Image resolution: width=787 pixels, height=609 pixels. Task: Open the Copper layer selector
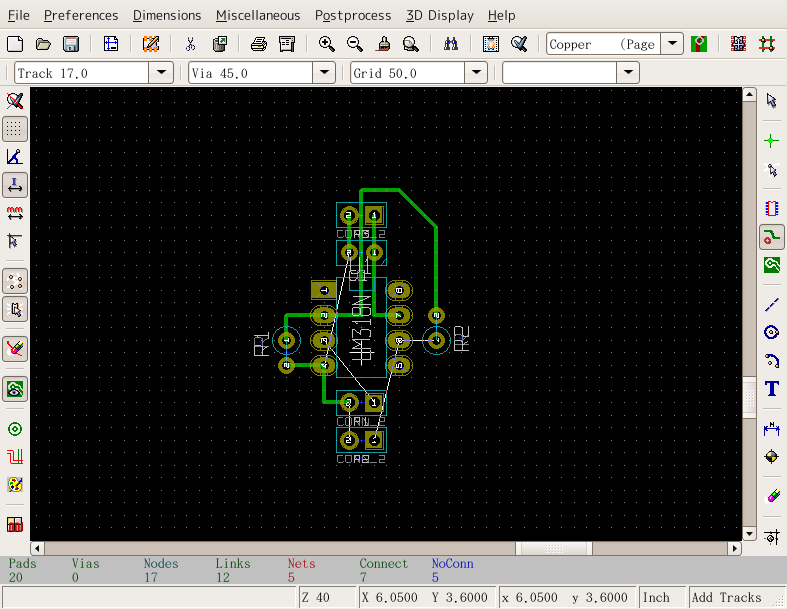[673, 44]
